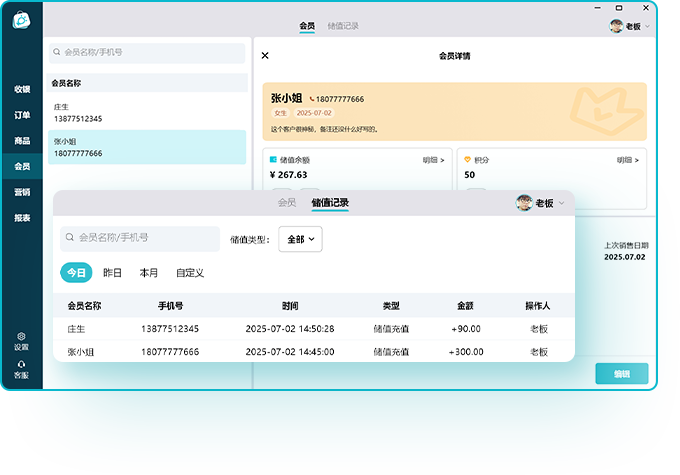Select the 本月 filter
The height and width of the screenshot is (475, 680).
(x=148, y=273)
